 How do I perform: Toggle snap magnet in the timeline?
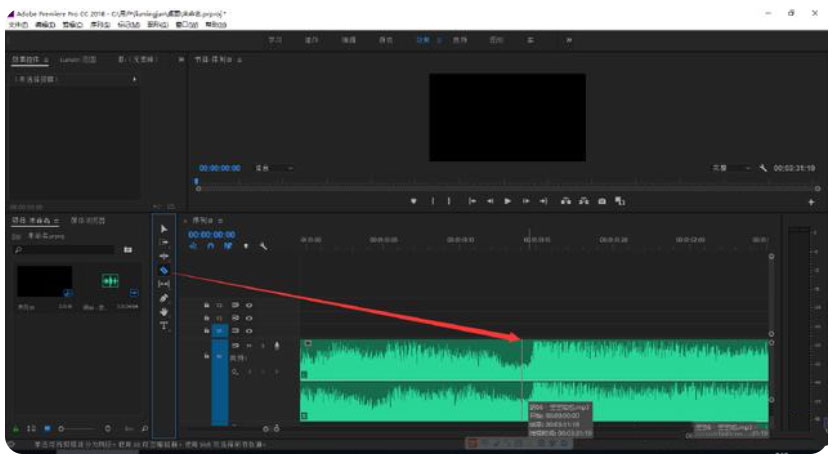tap(211, 246)
